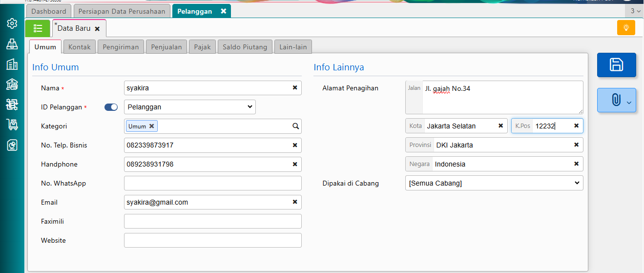Search categories with magnifier icon
Image resolution: width=644 pixels, height=273 pixels.
(295, 126)
